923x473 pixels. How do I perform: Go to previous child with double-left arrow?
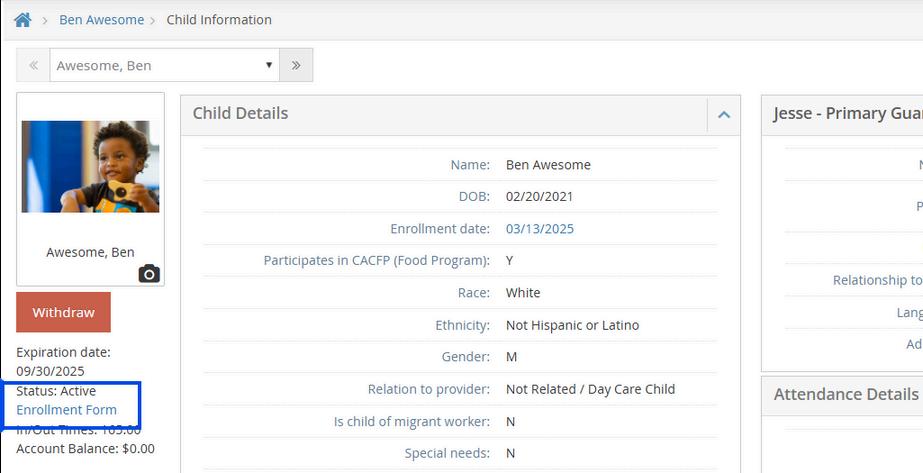coord(33,65)
